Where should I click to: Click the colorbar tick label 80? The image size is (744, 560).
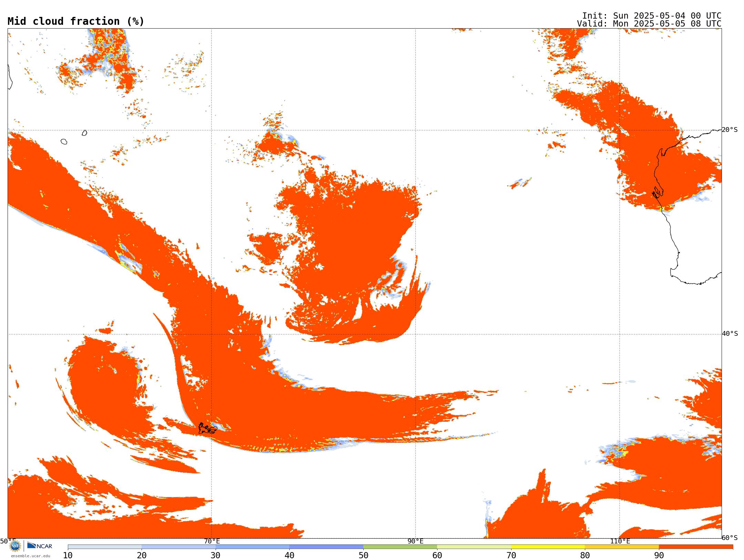pos(585,556)
